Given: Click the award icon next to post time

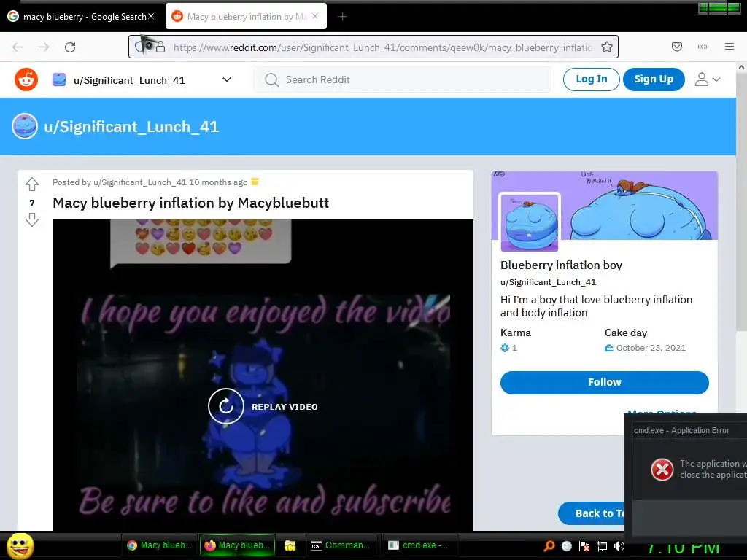Looking at the screenshot, I should pos(255,182).
